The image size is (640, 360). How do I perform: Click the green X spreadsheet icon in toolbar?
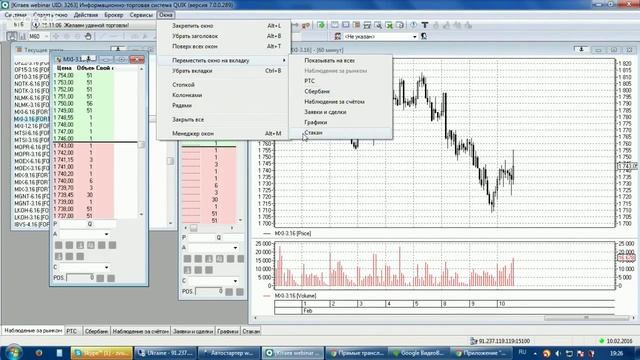(x=389, y=25)
